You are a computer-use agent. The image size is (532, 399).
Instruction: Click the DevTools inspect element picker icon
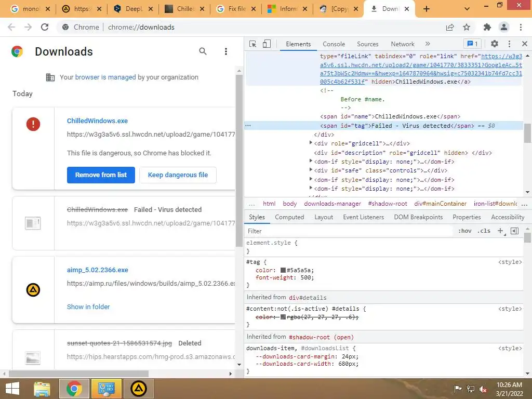252,44
